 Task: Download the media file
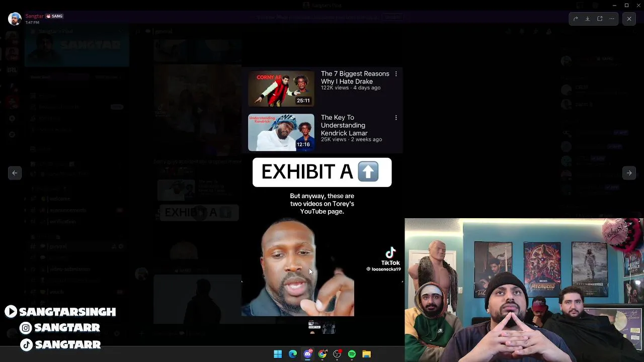point(588,19)
